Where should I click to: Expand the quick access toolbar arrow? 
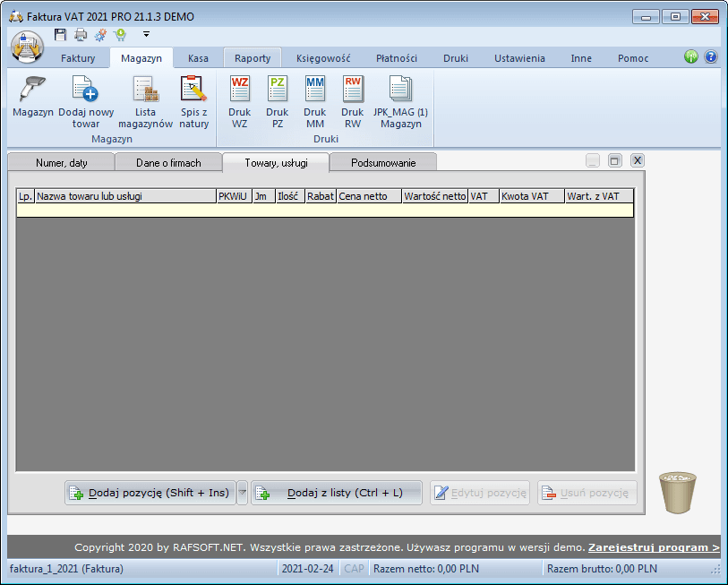point(145,34)
